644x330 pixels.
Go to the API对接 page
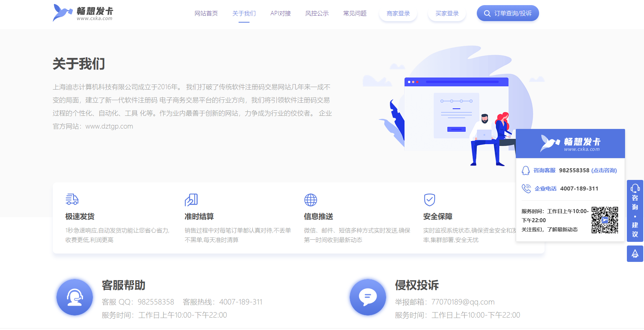pos(280,13)
